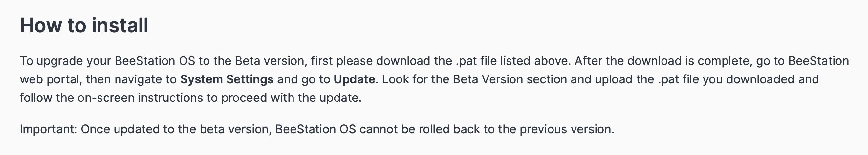Click the phrase "on-screen instructions"
868x155 pixels.
coord(140,98)
